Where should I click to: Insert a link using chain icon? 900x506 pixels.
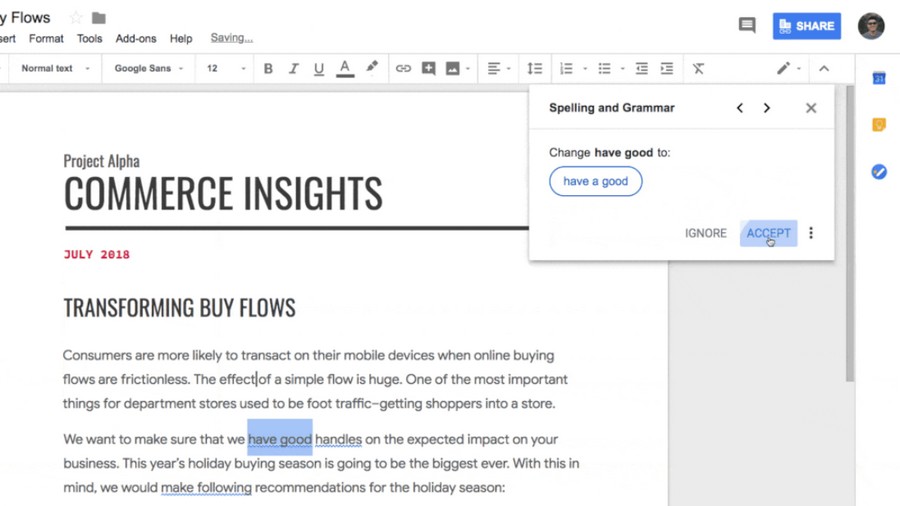point(403,69)
